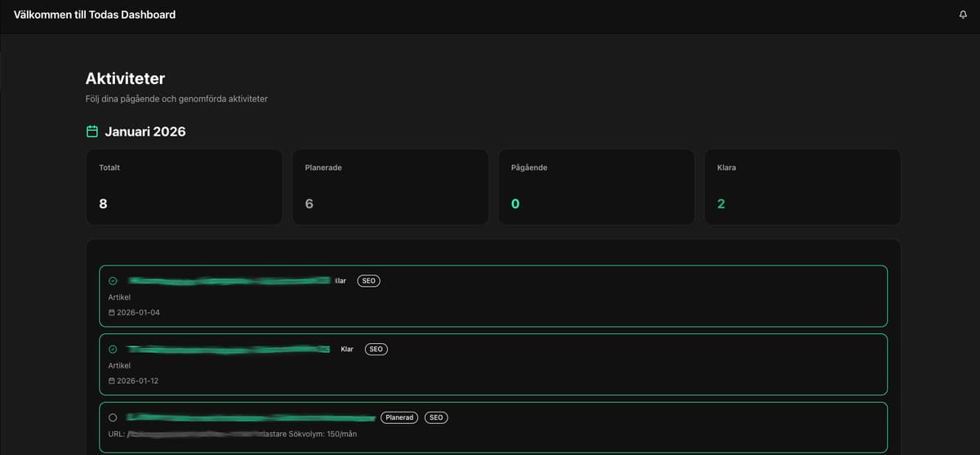
Task: Select the Totalt summary card
Action: (184, 187)
